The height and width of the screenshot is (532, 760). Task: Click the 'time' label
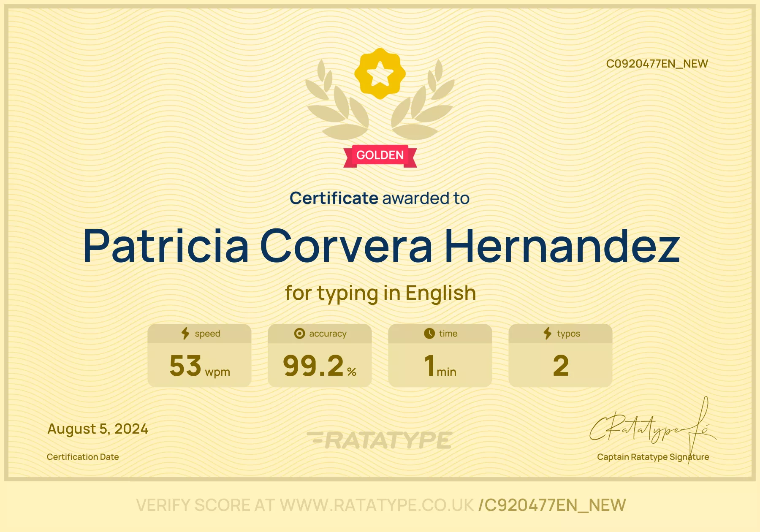[448, 334]
